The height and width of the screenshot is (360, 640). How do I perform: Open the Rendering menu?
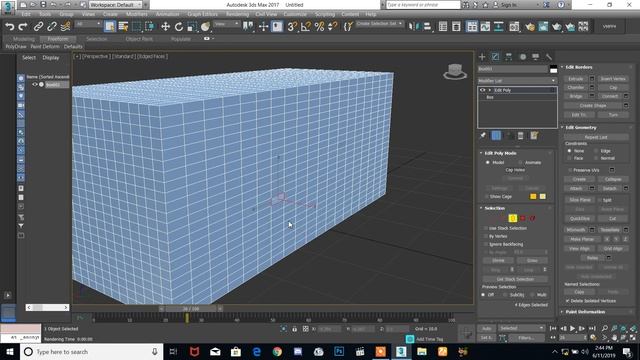pyautogui.click(x=237, y=14)
